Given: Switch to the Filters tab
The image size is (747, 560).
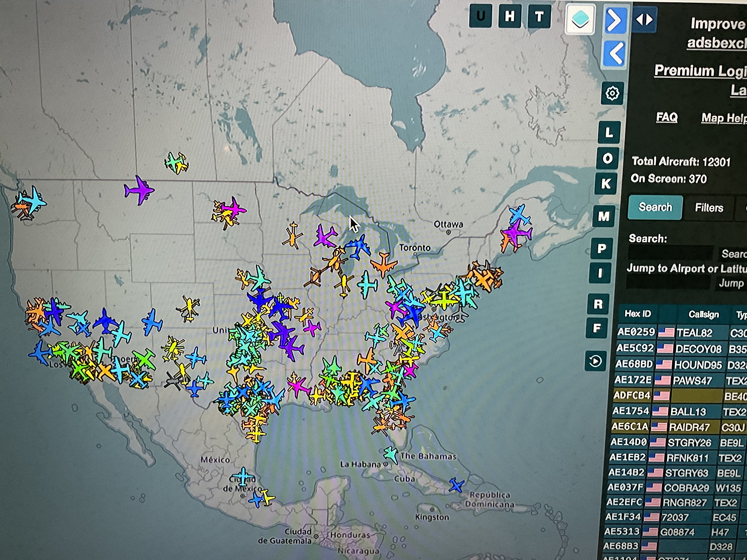Looking at the screenshot, I should [x=709, y=208].
